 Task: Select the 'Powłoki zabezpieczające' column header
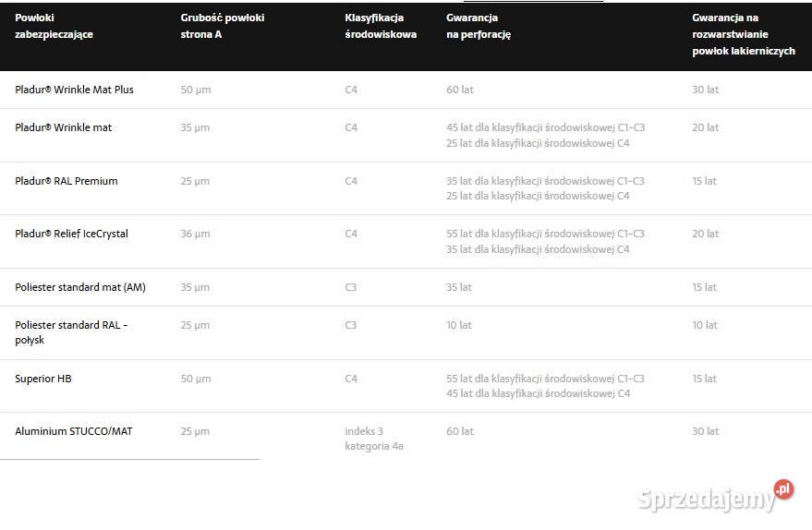click(54, 26)
